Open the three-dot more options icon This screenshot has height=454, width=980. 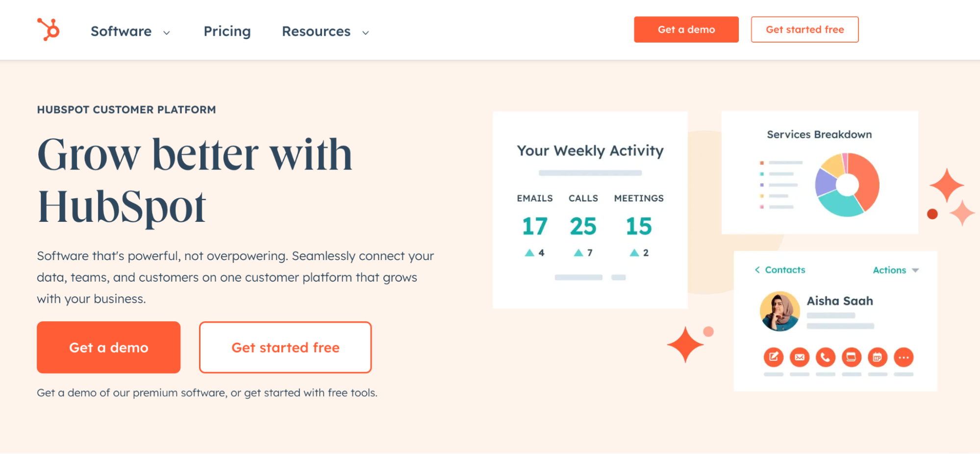pyautogui.click(x=904, y=357)
